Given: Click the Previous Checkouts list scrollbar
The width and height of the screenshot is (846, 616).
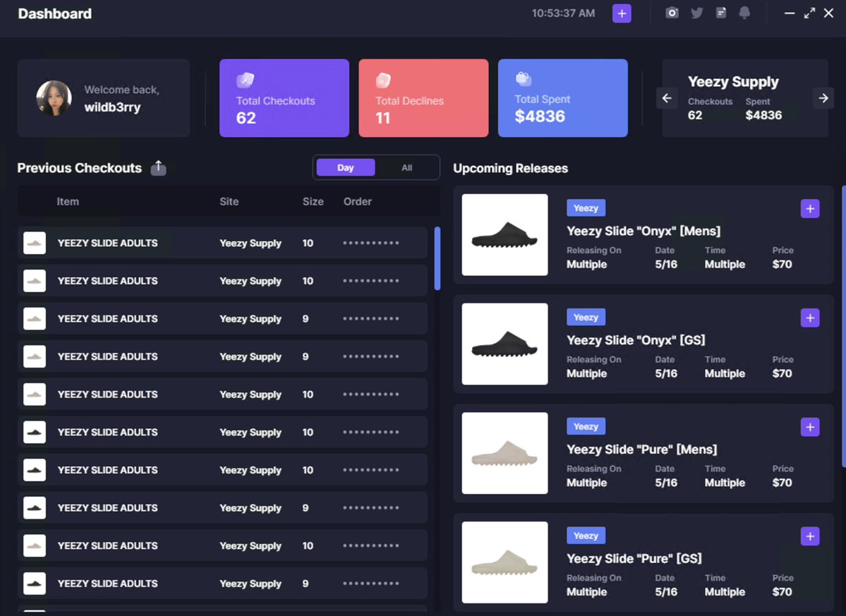Looking at the screenshot, I should pyautogui.click(x=437, y=258).
